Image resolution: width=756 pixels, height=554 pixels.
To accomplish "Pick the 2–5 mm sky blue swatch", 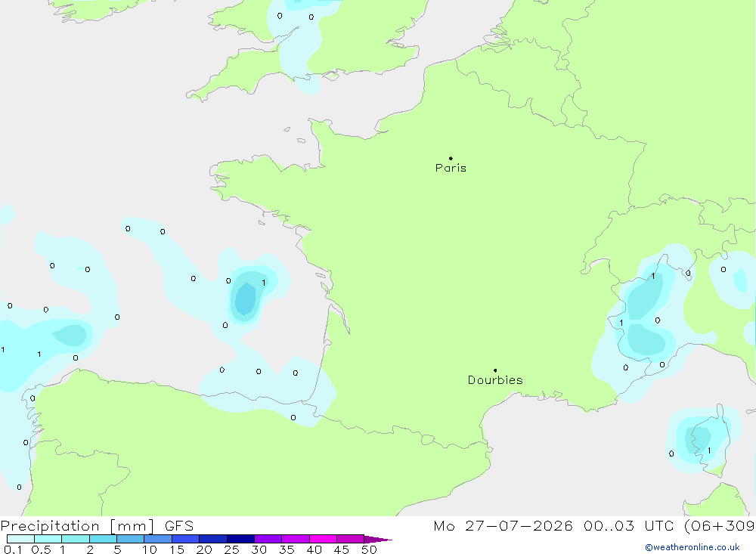I will click(x=103, y=539).
